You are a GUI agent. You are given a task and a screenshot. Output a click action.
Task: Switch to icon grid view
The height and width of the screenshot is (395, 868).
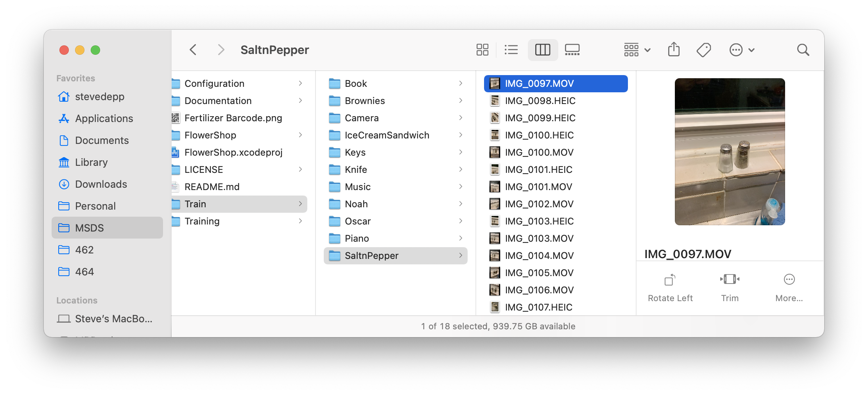click(482, 50)
